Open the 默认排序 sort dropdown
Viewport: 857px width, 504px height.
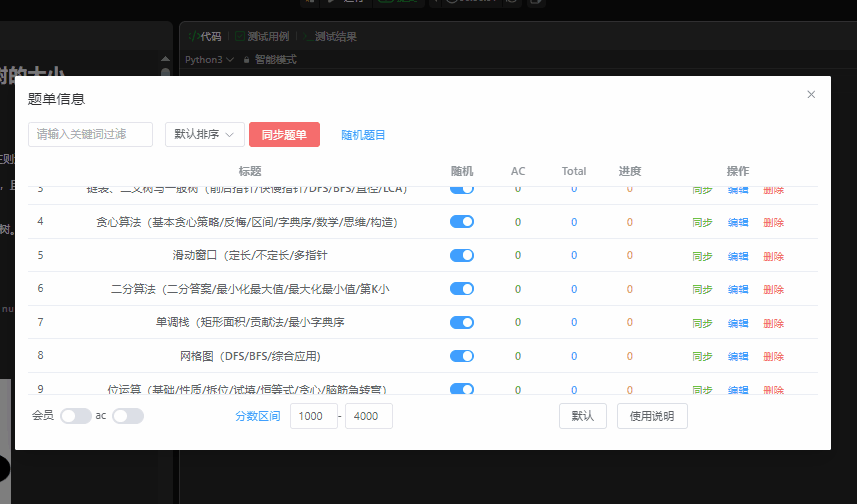pyautogui.click(x=204, y=135)
